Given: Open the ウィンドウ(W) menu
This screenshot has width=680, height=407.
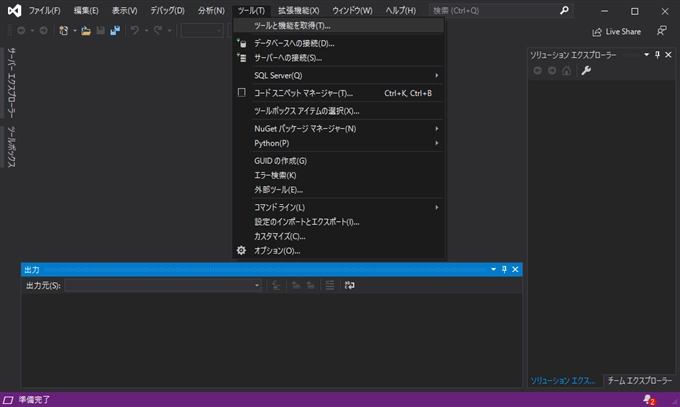Looking at the screenshot, I should (352, 10).
